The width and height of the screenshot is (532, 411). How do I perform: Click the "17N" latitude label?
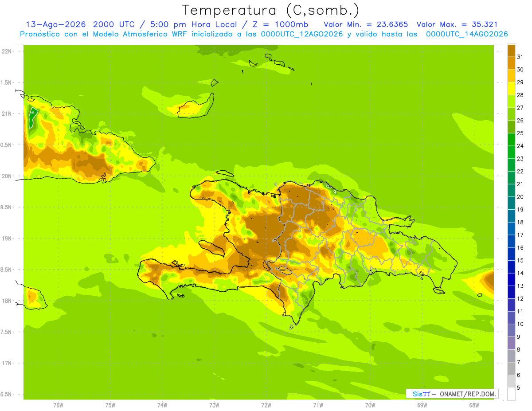click(x=7, y=363)
